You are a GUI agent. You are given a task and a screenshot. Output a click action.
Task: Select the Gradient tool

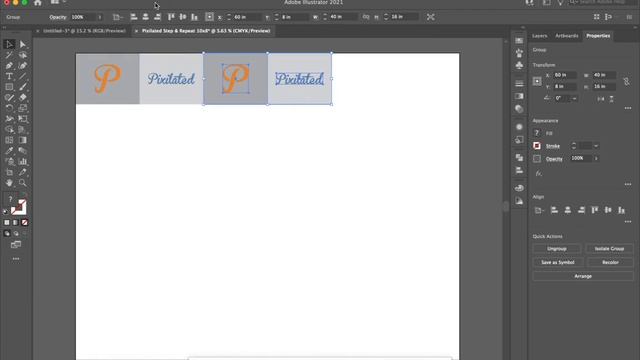click(22, 140)
